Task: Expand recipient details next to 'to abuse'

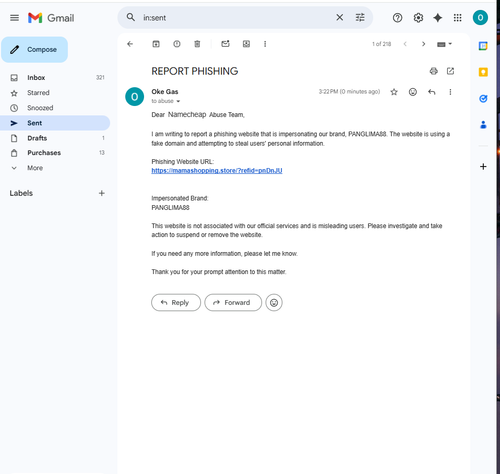Action: (x=178, y=101)
